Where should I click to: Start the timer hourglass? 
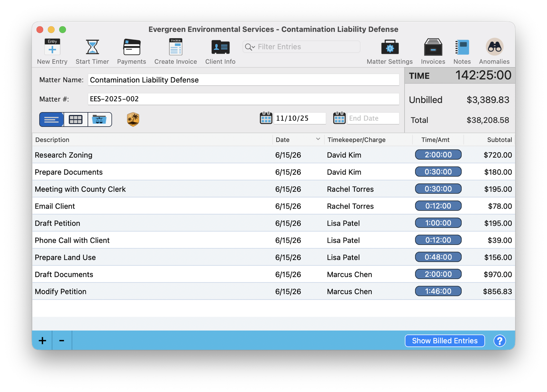click(92, 51)
